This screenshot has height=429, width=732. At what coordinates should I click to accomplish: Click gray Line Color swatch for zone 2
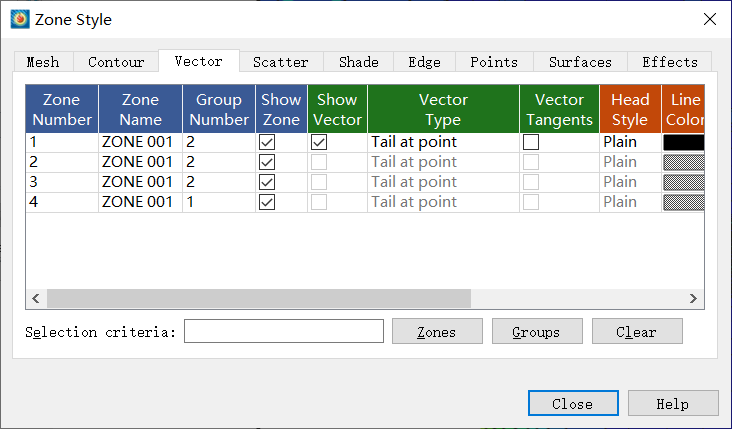(683, 162)
